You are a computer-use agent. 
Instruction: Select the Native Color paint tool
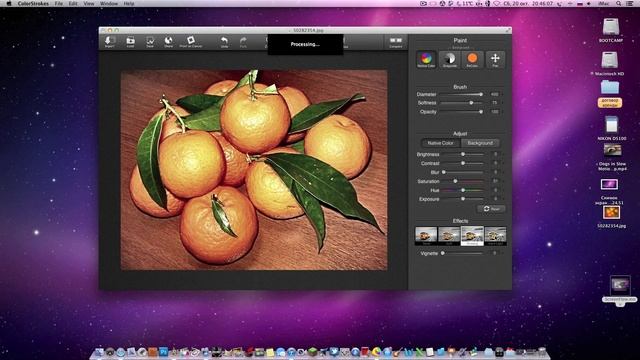click(x=426, y=60)
